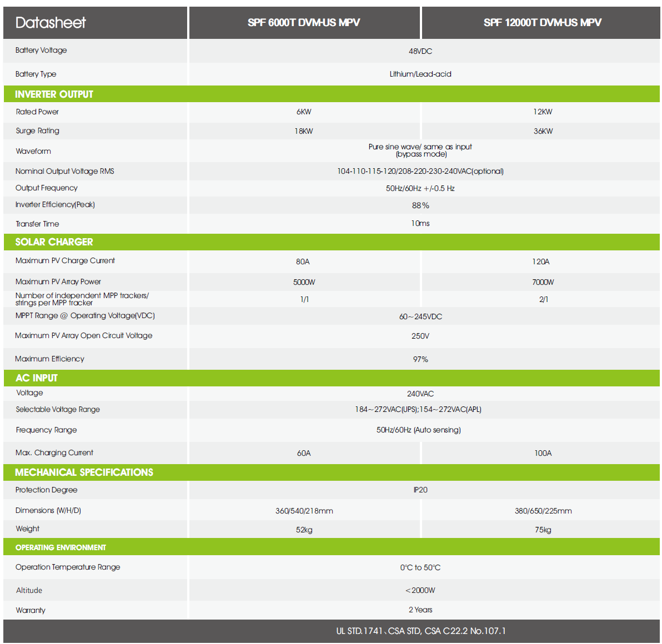Viewport: 662px width, 644px height.
Task: Select the SOLAR CHARGER section header
Action: [54, 242]
